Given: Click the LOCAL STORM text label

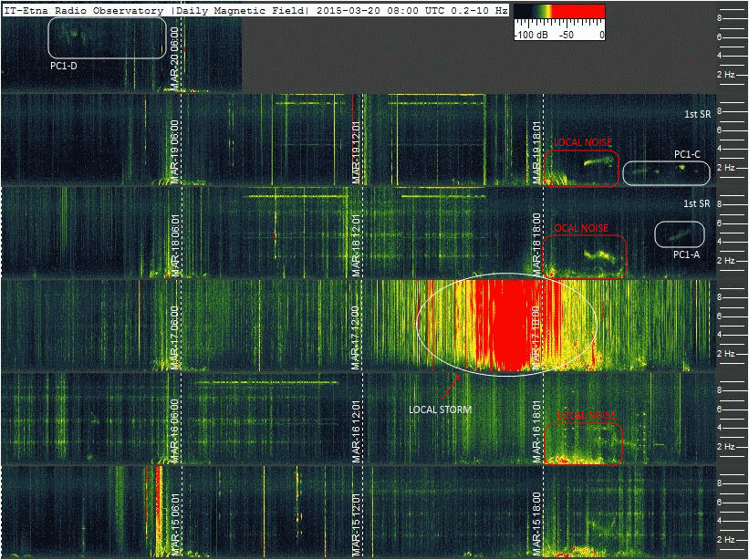Looking at the screenshot, I should point(441,410).
